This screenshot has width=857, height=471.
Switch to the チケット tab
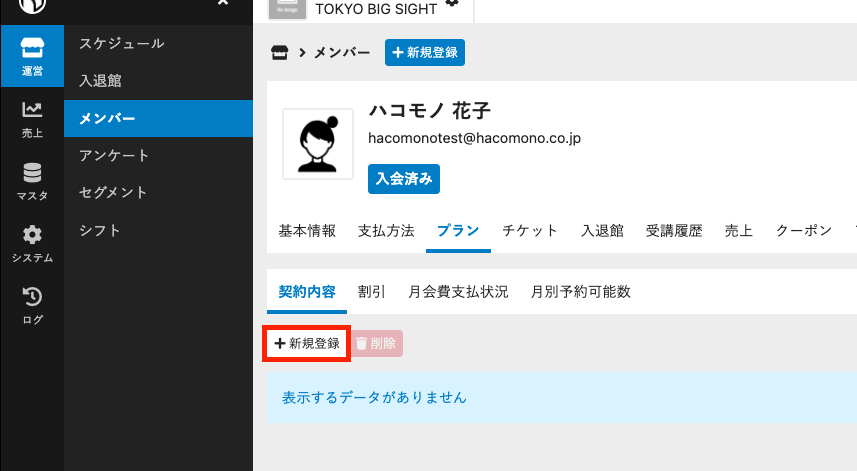point(530,231)
